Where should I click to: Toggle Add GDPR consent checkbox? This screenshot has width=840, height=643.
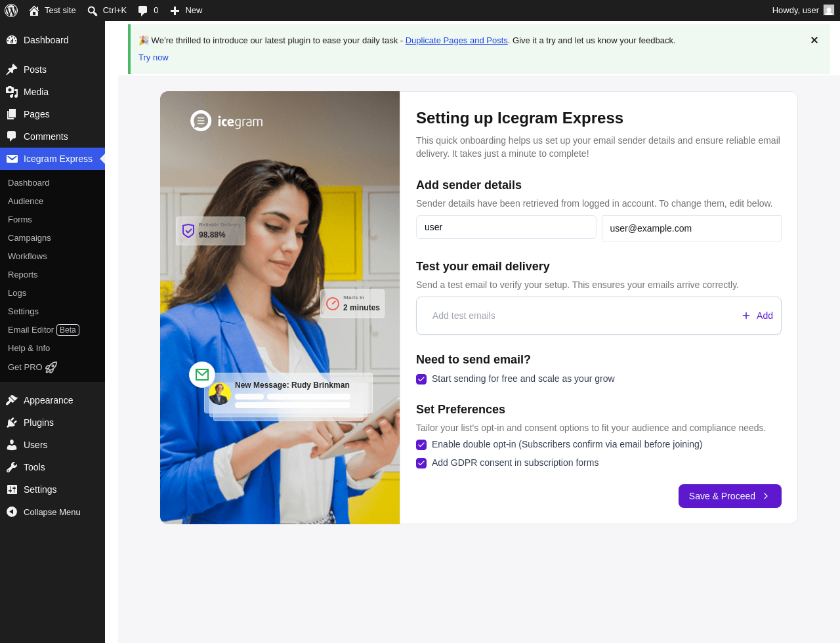[x=421, y=463]
